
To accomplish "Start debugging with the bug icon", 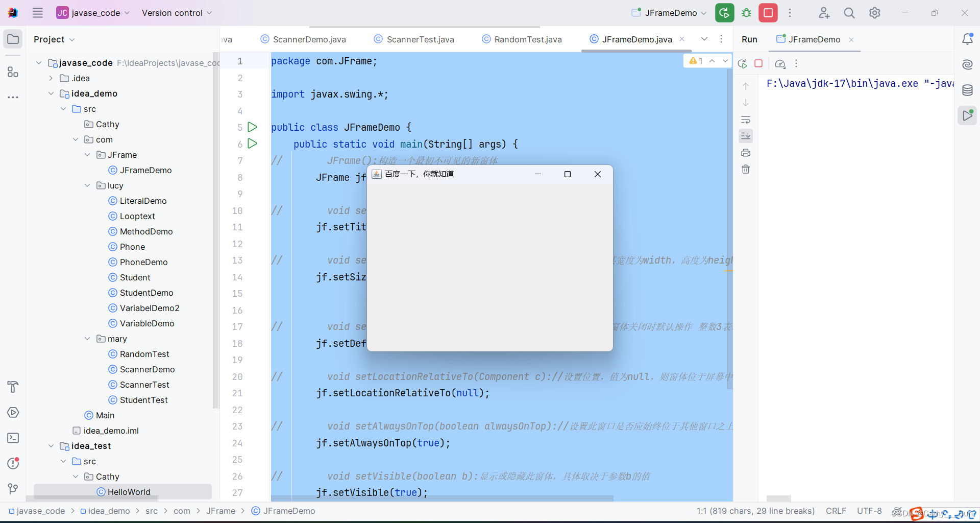I will click(747, 13).
